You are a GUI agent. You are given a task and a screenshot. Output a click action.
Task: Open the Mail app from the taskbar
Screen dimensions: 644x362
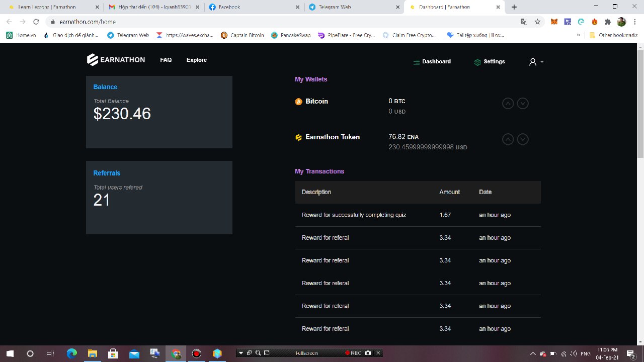click(134, 353)
